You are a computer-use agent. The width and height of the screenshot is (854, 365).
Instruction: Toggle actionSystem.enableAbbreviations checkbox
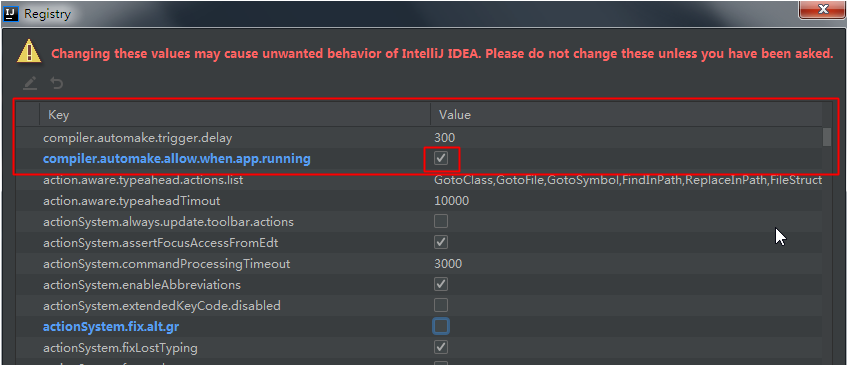pyautogui.click(x=441, y=284)
